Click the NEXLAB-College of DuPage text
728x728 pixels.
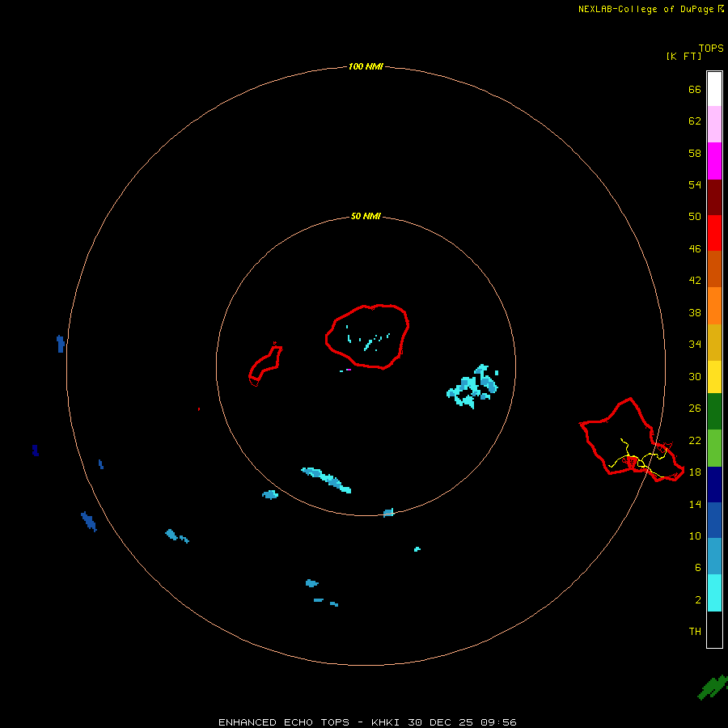point(646,9)
